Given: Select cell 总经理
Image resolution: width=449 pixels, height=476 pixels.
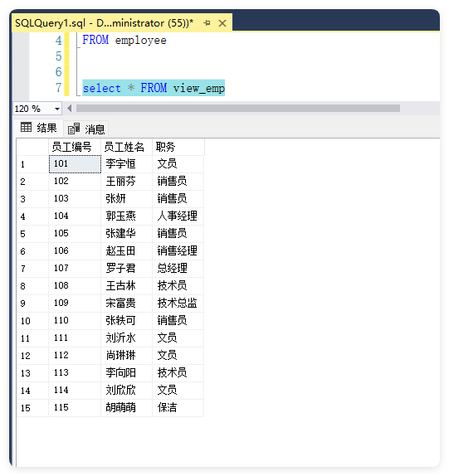Looking at the screenshot, I should click(178, 269).
